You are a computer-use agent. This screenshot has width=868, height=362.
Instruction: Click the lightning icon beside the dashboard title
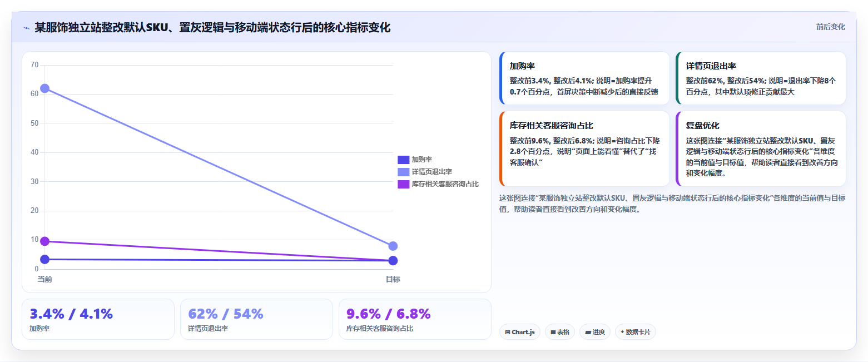pos(26,28)
